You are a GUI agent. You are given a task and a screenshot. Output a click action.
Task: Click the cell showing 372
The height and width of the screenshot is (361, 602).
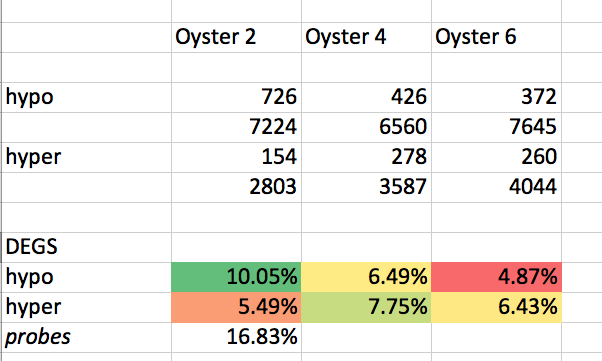[496, 97]
